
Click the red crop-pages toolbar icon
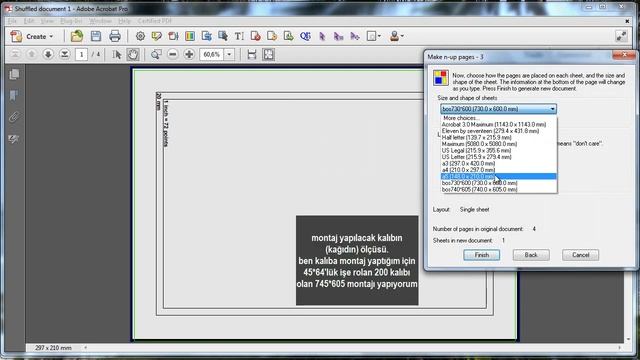(173, 36)
